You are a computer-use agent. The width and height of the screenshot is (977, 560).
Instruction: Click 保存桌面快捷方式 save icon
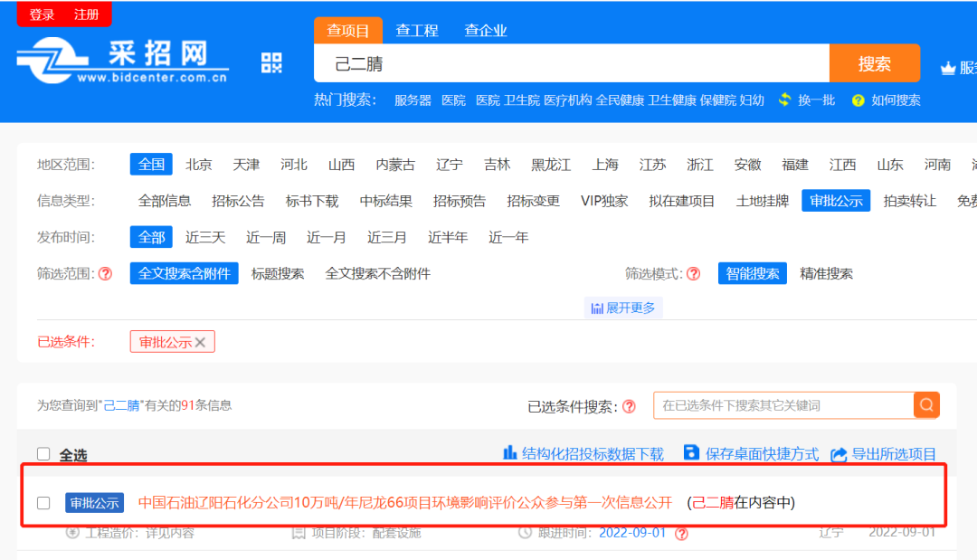[x=692, y=453]
